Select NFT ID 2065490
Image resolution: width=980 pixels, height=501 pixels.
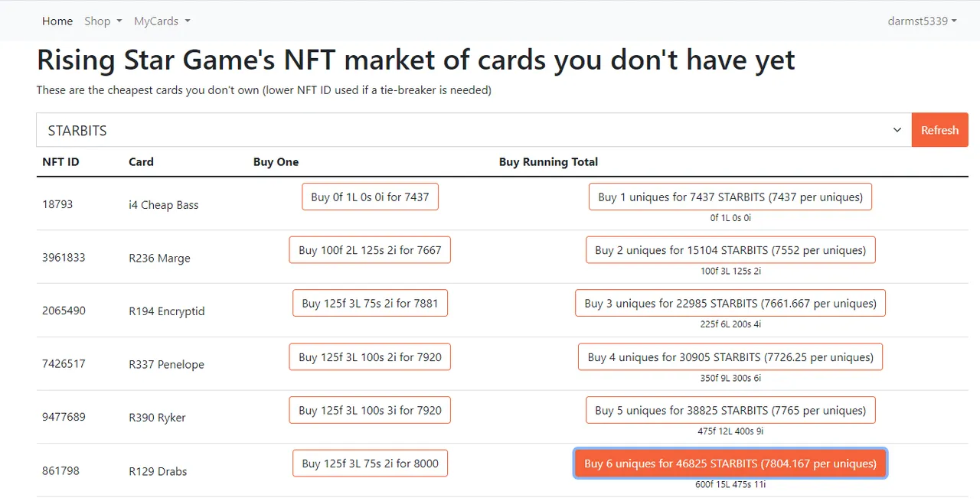64,311
